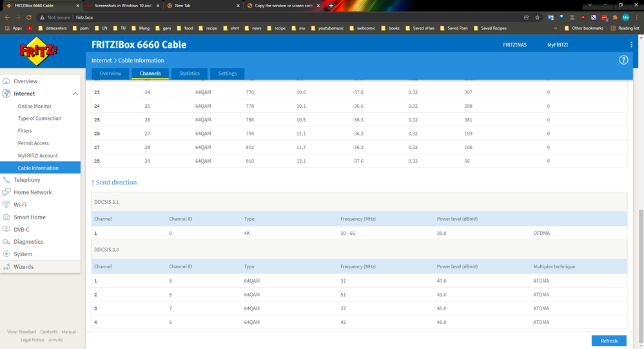
Task: Switch to Screenshots in Windows 10 browser tab
Action: pos(122,5)
